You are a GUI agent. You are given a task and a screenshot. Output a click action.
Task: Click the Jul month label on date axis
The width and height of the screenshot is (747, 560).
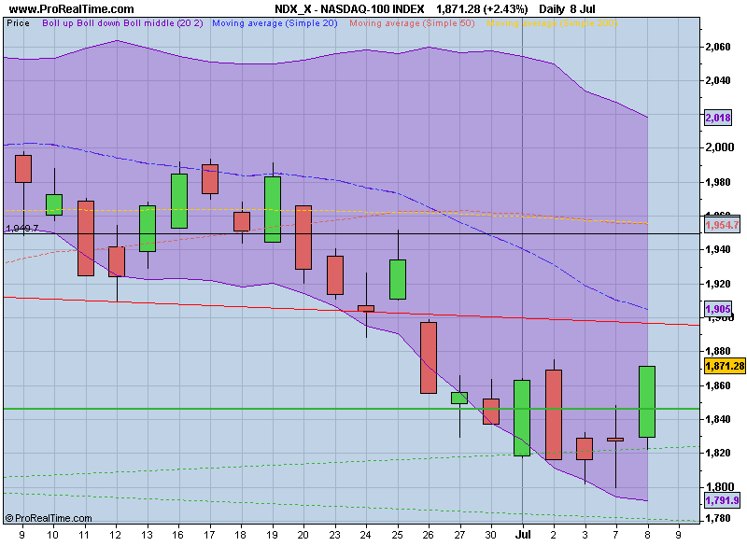pos(523,535)
